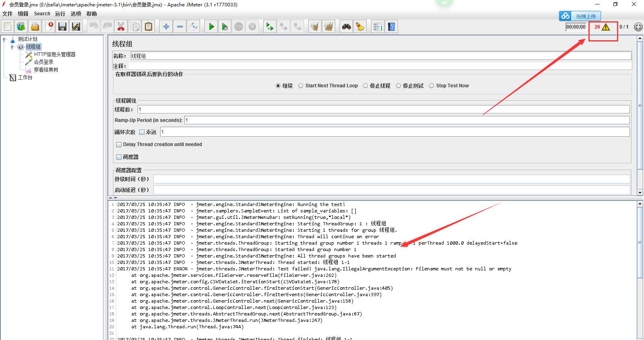The width and height of the screenshot is (644, 340).
Task: Click the yellow warning triangle log toggle
Action: tap(606, 27)
